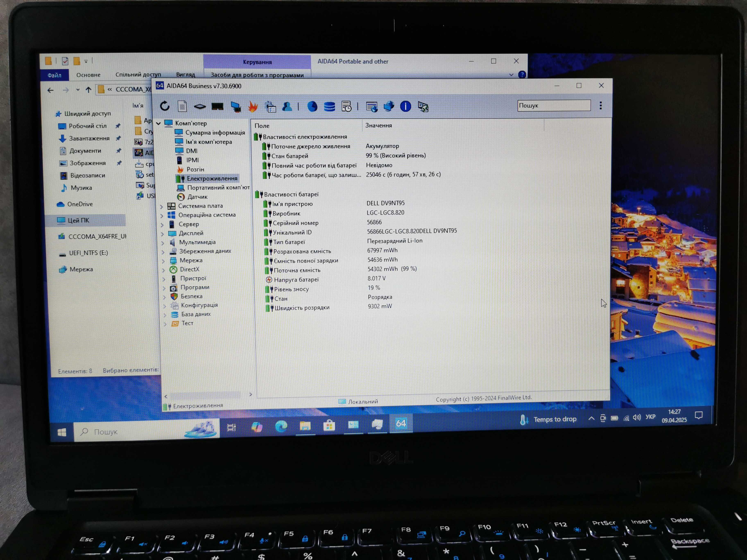
Task: Focus the AIDA64 Пошук search field
Action: pyautogui.click(x=554, y=105)
